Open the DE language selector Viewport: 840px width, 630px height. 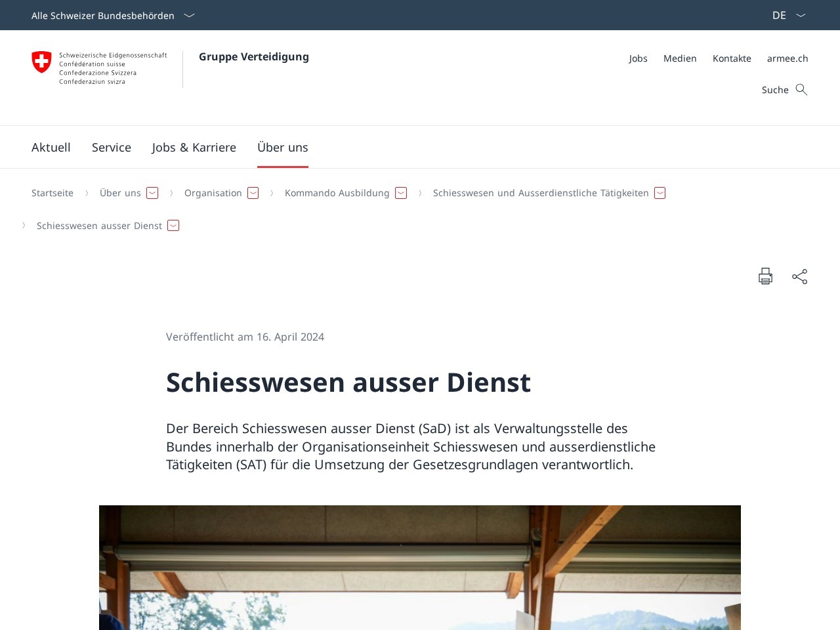click(x=788, y=15)
